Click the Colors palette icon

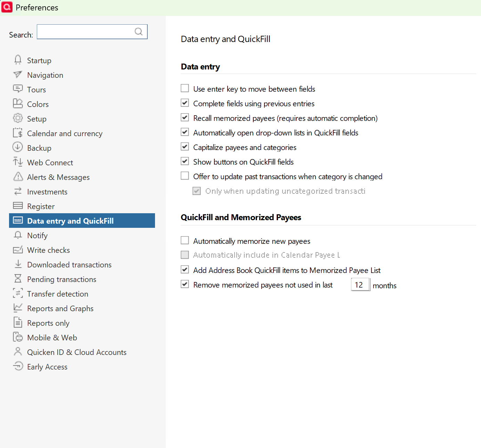pyautogui.click(x=18, y=104)
